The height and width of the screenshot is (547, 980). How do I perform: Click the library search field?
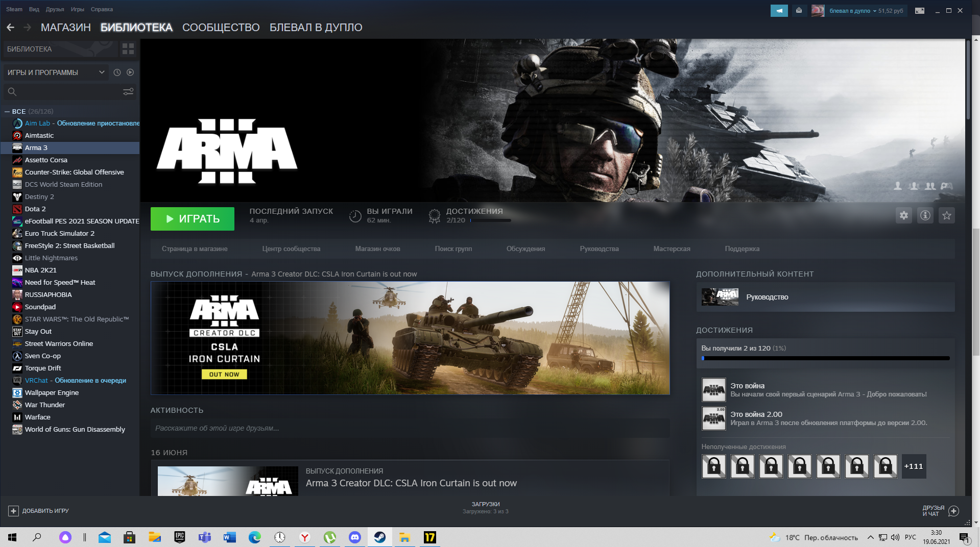tap(69, 92)
